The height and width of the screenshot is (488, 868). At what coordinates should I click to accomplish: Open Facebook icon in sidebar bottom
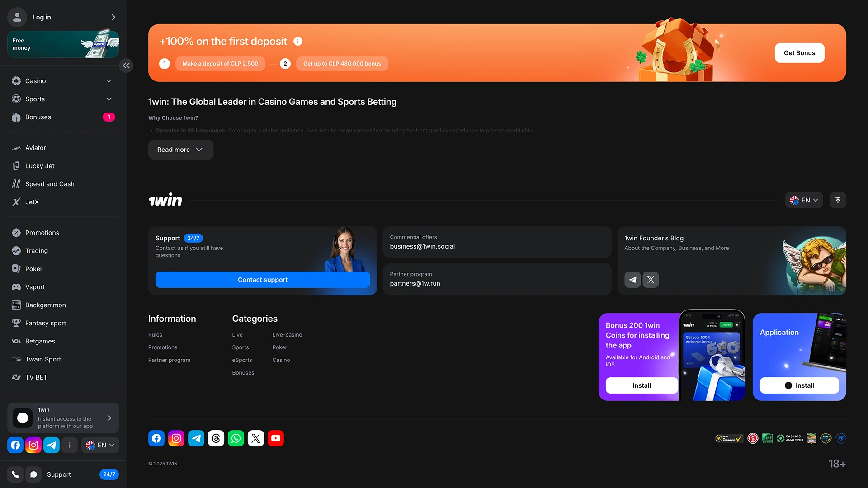pyautogui.click(x=15, y=445)
